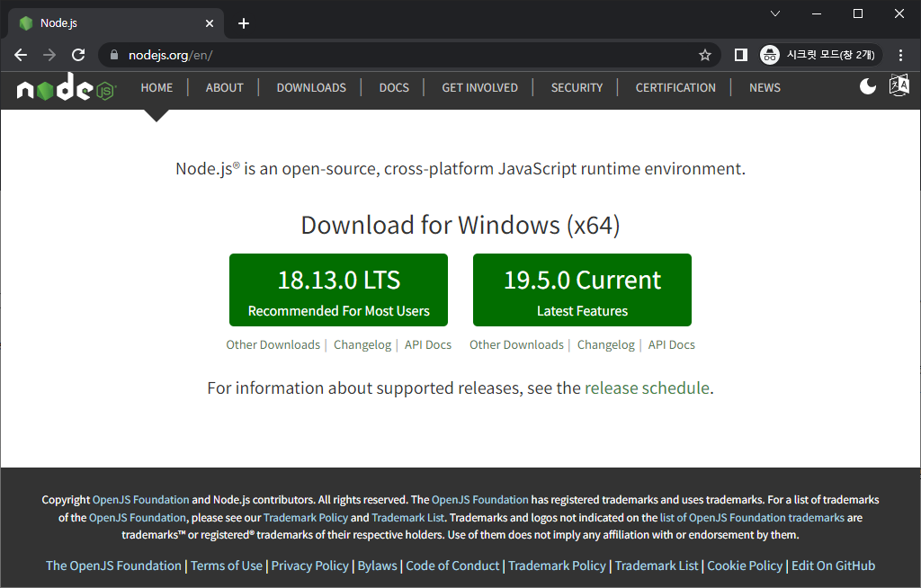921x588 pixels.
Task: Open Trademark List link in copyright paragraph
Action: (407, 518)
